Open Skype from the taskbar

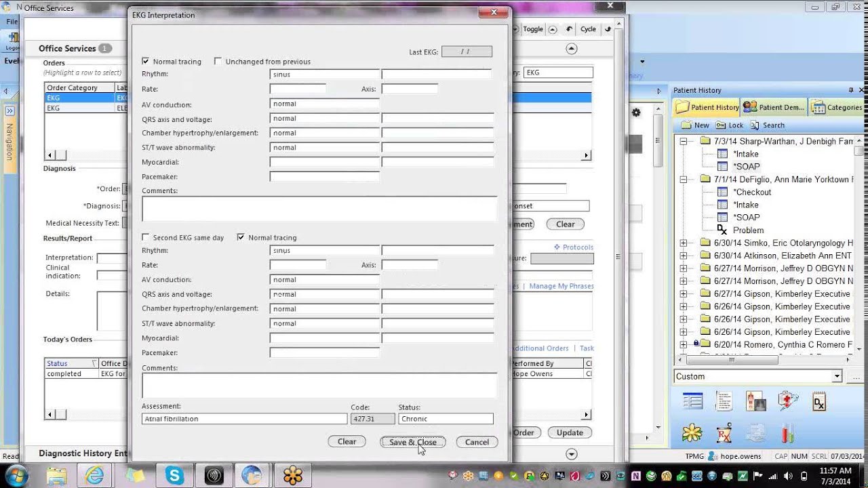pos(174,475)
